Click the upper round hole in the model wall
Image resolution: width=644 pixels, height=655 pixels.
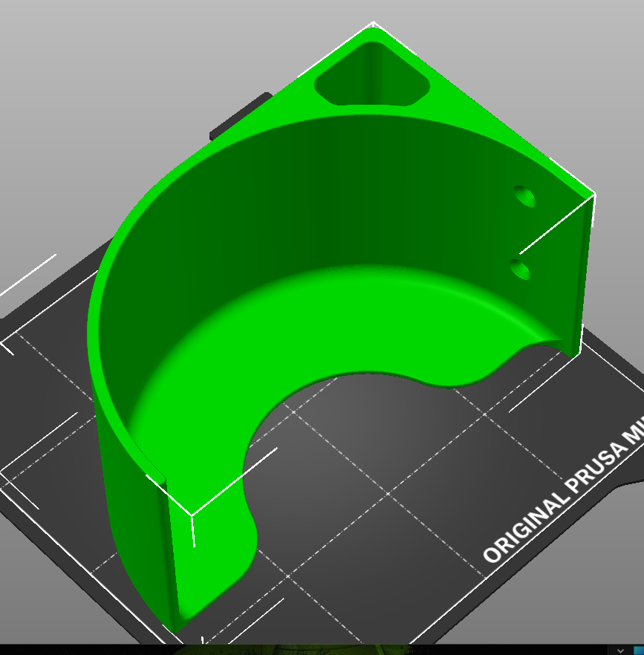pyautogui.click(x=524, y=196)
